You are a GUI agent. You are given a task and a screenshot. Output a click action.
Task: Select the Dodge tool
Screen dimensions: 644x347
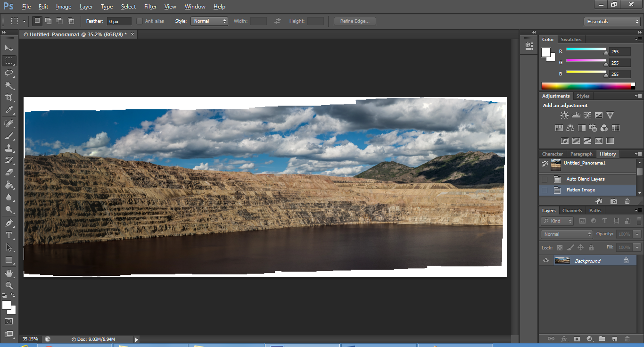pos(9,209)
